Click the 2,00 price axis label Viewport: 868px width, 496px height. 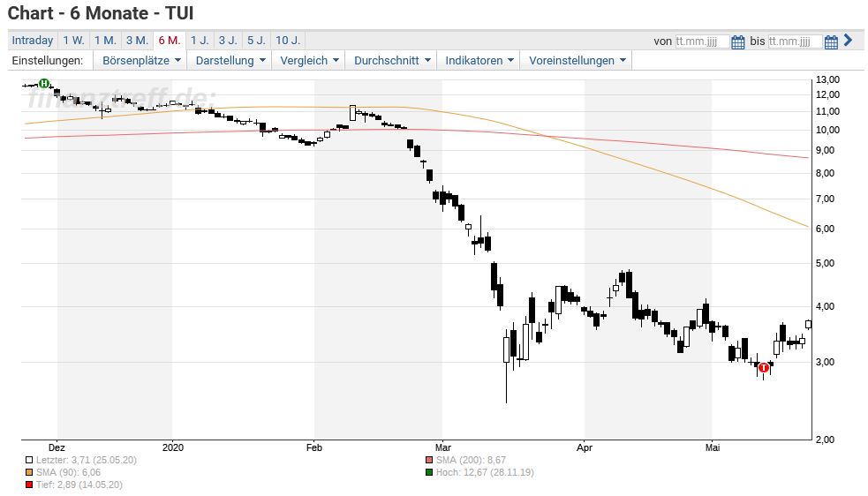tap(825, 440)
